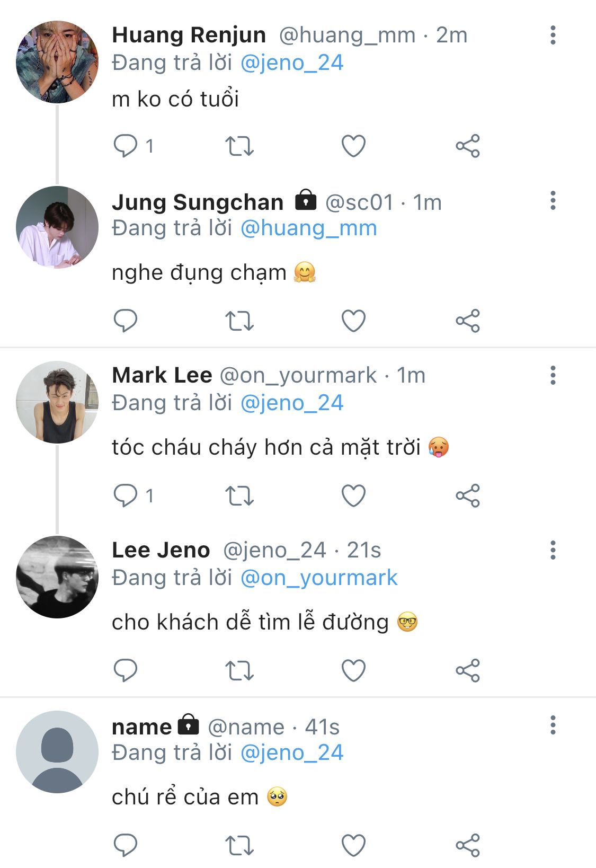596x868 pixels.
Task: Reply to Huang Renjun's tweet
Action: point(126,146)
